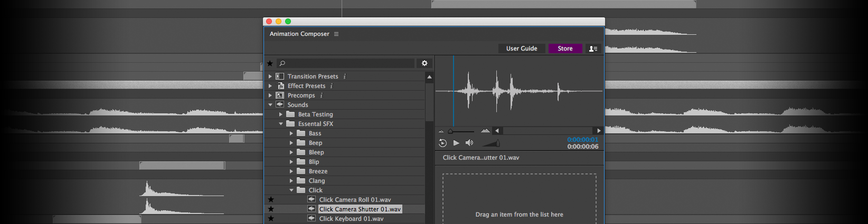Click audio icon of Click Camera Roll 01.wav

pos(312,199)
